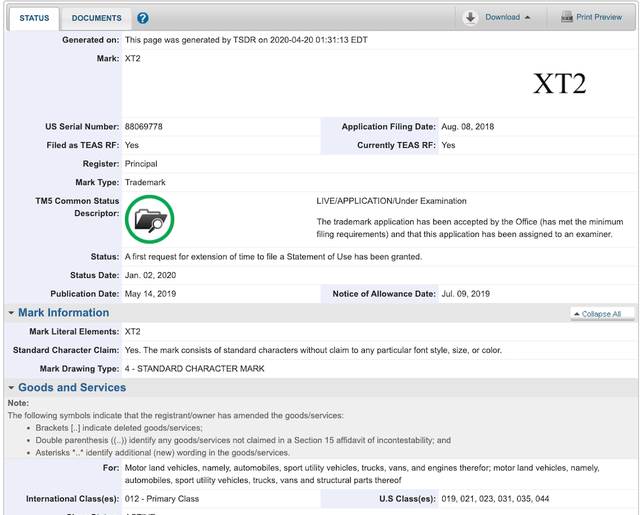Click the Standard Character Claim description text
The height and width of the screenshot is (515, 640).
pyautogui.click(x=313, y=350)
